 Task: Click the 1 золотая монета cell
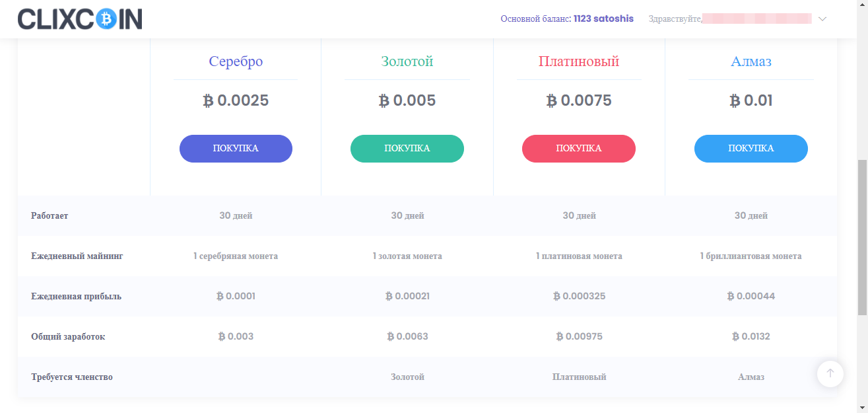[407, 256]
